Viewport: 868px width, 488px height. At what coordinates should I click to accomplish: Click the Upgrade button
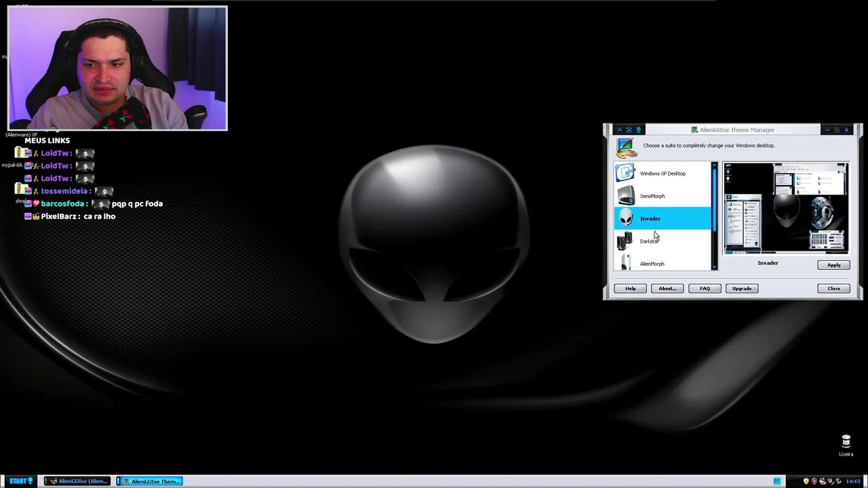pos(742,289)
